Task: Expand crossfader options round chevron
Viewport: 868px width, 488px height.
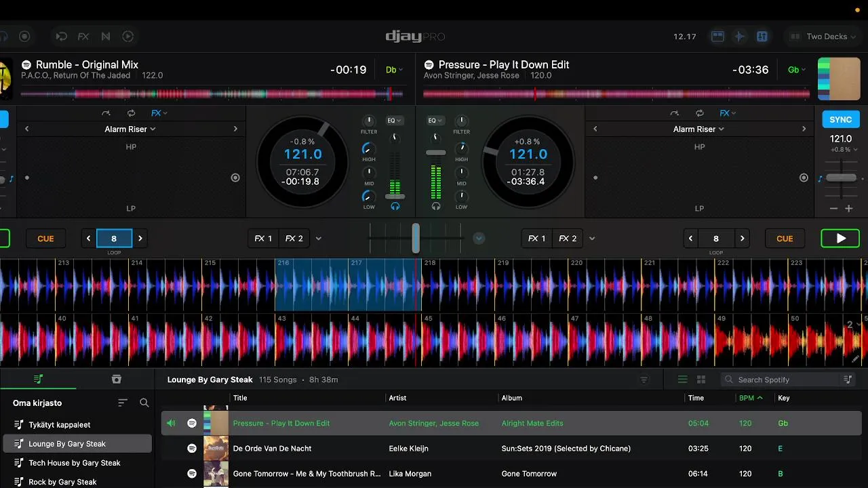Action: [x=479, y=239]
